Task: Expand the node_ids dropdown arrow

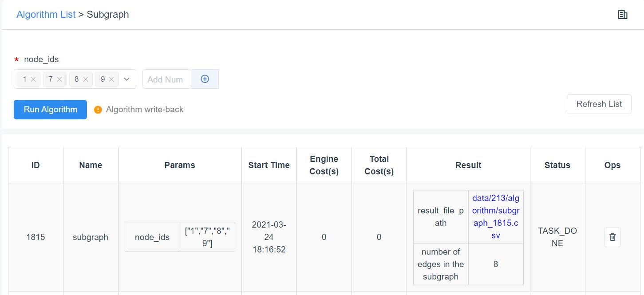Action: 127,79
